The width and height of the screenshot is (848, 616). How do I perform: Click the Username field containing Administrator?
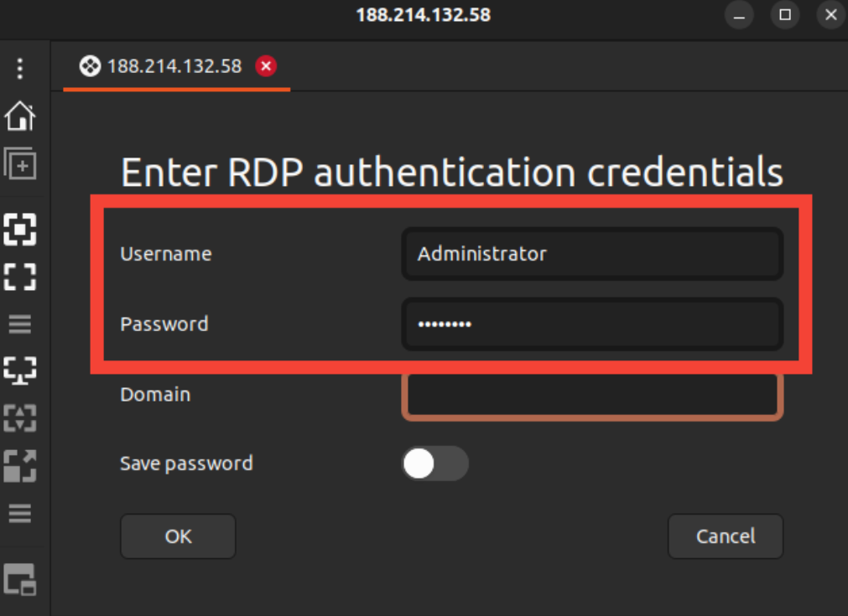pos(592,254)
